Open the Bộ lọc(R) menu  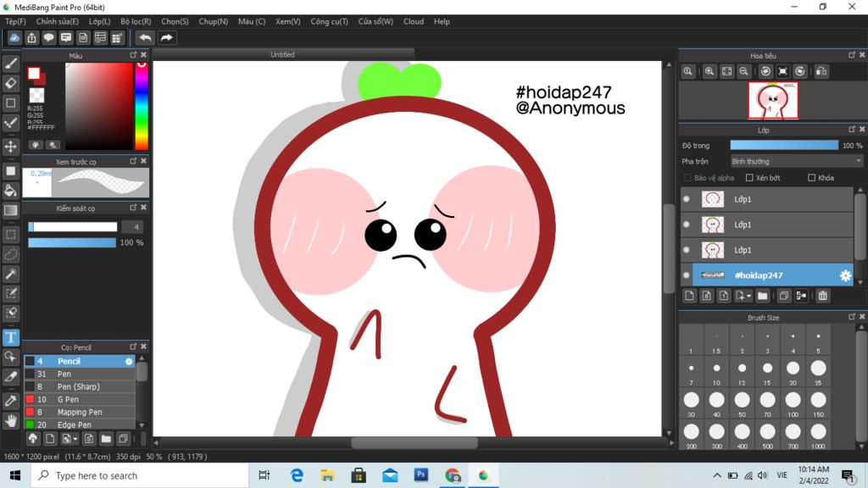pyautogui.click(x=136, y=21)
